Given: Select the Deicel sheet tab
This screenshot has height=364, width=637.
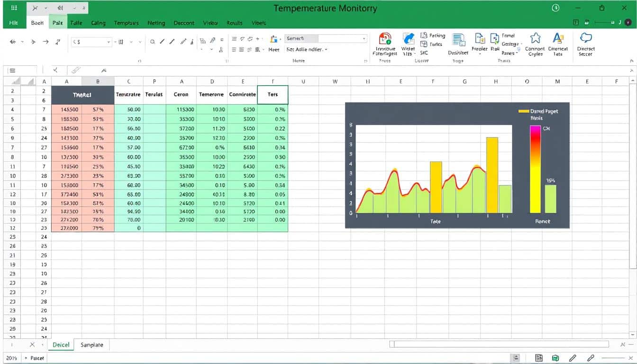Looking at the screenshot, I should (61, 345).
